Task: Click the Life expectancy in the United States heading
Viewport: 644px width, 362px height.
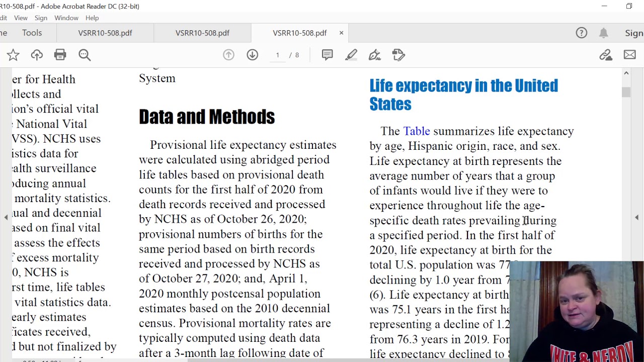Action: click(x=463, y=95)
